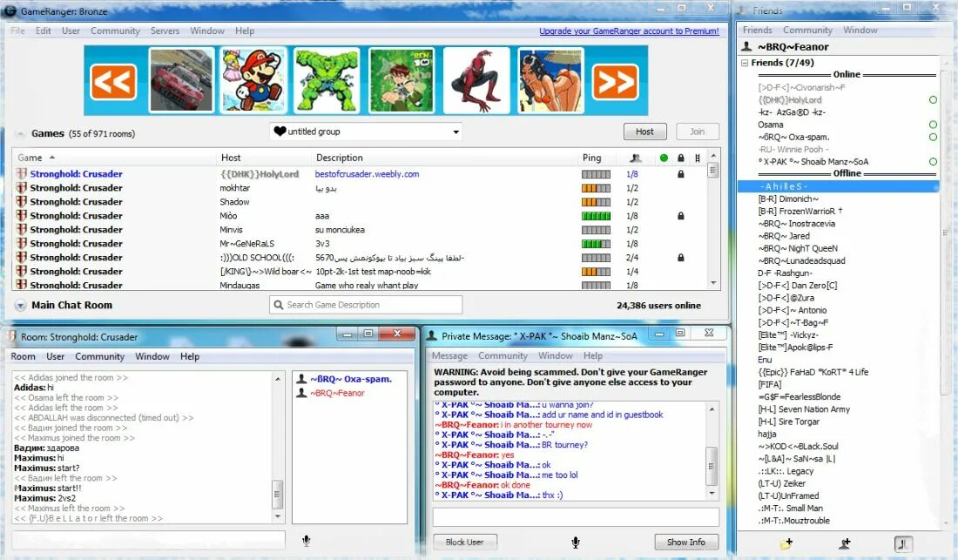
Task: Click the previous banner arrow button
Action: tap(113, 81)
